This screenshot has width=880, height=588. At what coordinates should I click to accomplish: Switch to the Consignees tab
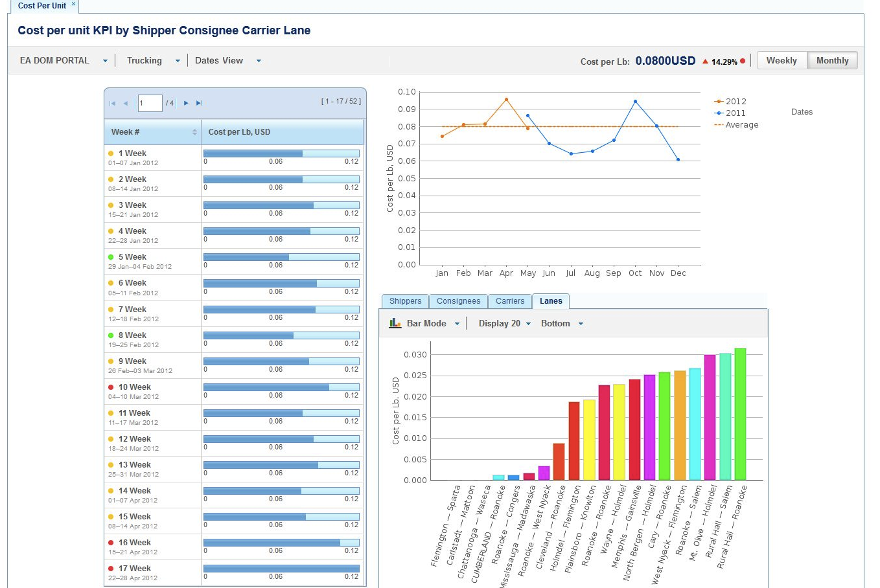coord(458,301)
